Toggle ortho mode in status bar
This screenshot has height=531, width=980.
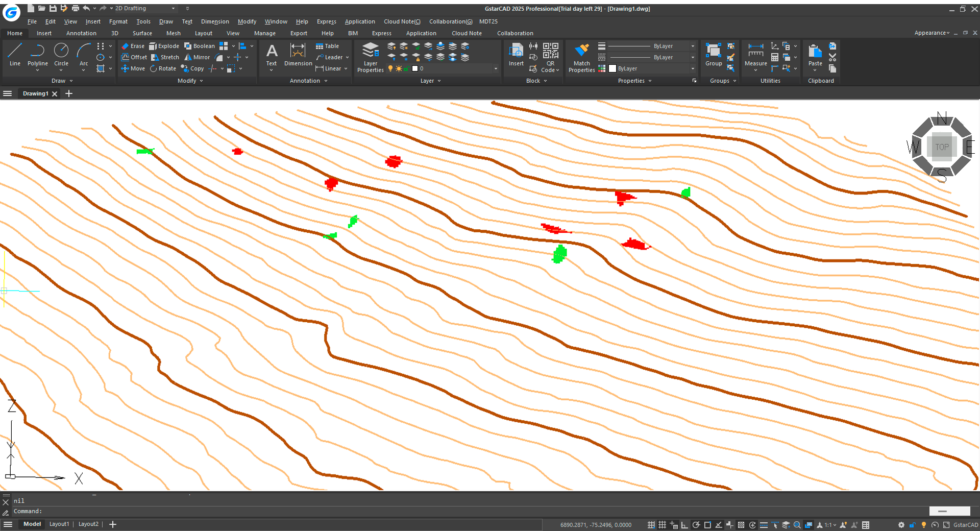coord(684,525)
